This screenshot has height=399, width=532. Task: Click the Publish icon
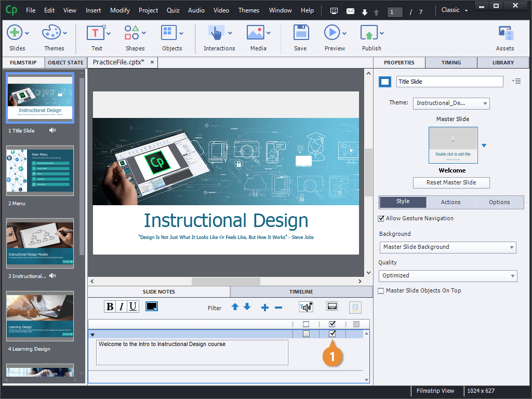point(369,33)
